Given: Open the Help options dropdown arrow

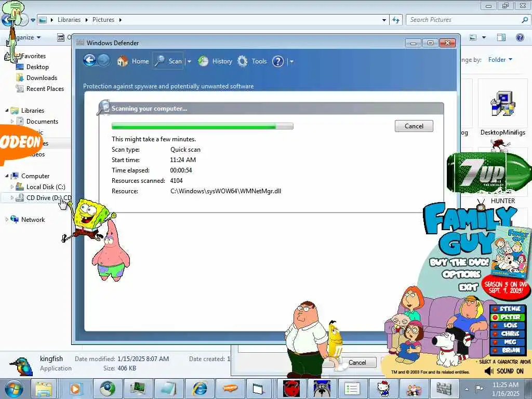Looking at the screenshot, I should click(291, 61).
